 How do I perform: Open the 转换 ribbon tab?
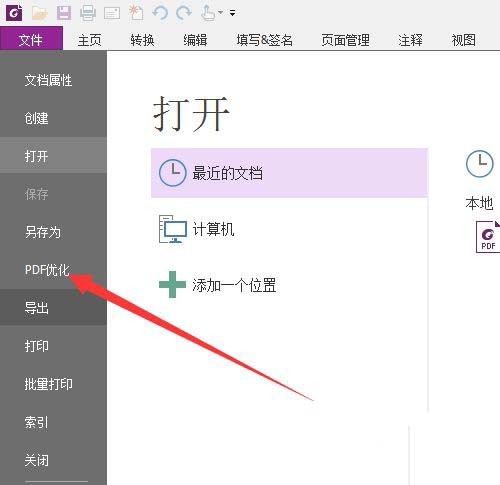[142, 40]
